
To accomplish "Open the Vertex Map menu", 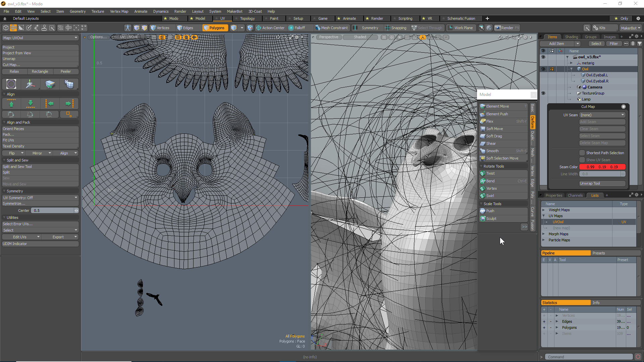I will [119, 11].
